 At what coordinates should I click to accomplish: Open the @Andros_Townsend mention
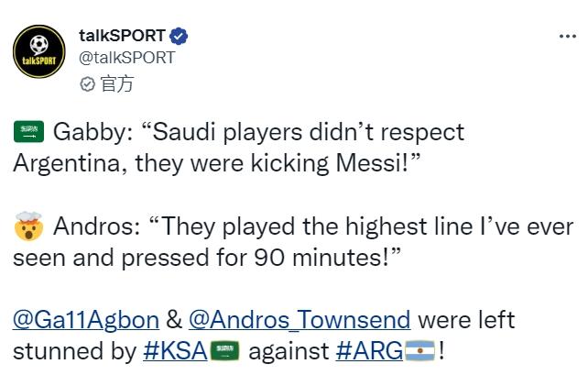(x=299, y=320)
